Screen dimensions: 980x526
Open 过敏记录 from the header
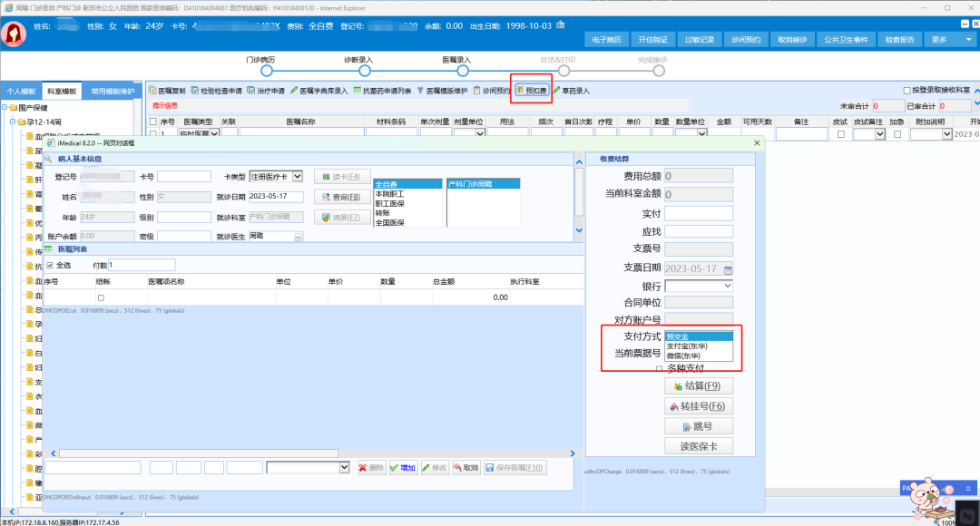tap(700, 39)
